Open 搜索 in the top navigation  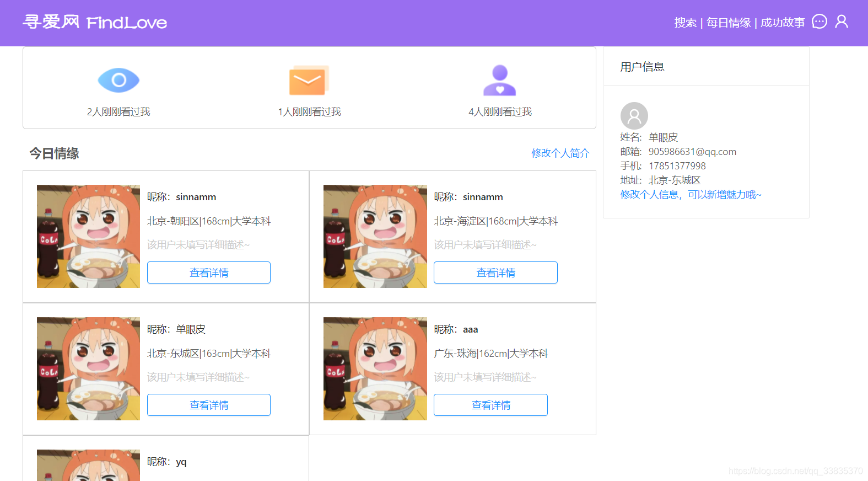[686, 23]
